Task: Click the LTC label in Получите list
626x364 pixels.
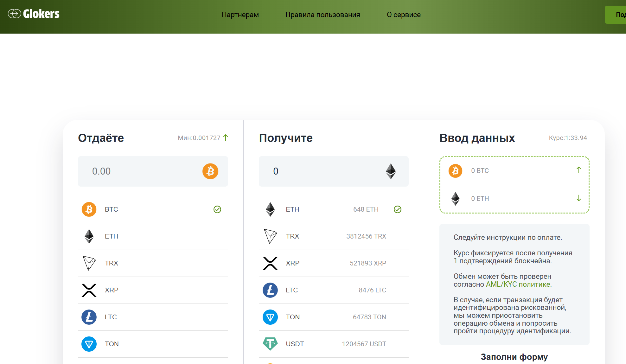Action: coord(292,290)
